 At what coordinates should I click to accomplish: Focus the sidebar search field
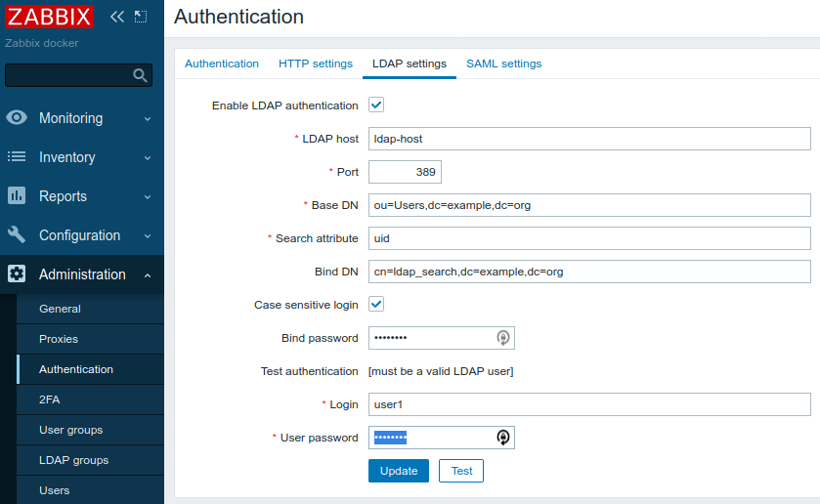tap(78, 75)
